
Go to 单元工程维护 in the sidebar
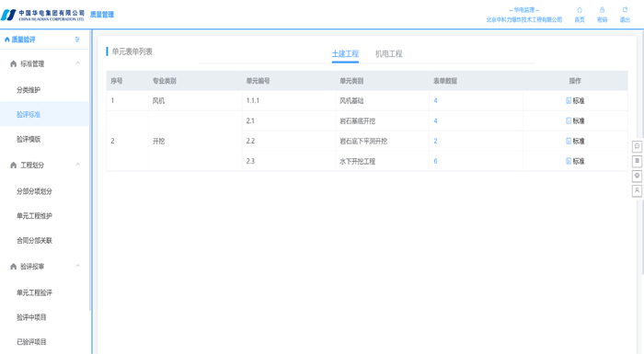click(x=35, y=215)
